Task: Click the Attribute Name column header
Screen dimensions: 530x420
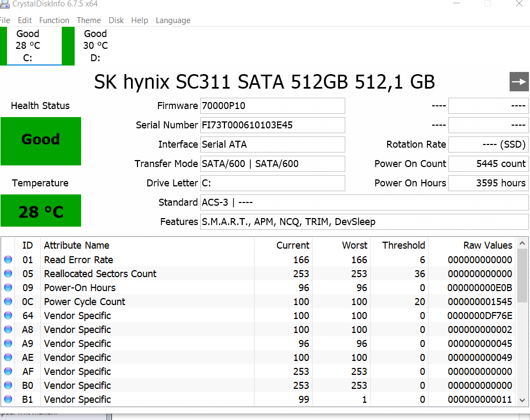Action: pyautogui.click(x=147, y=245)
